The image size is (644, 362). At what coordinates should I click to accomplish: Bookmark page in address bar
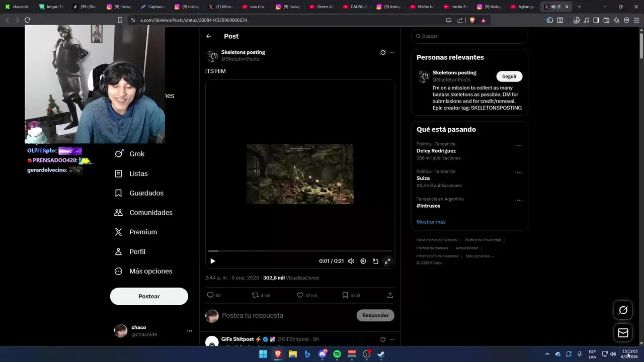[120, 20]
